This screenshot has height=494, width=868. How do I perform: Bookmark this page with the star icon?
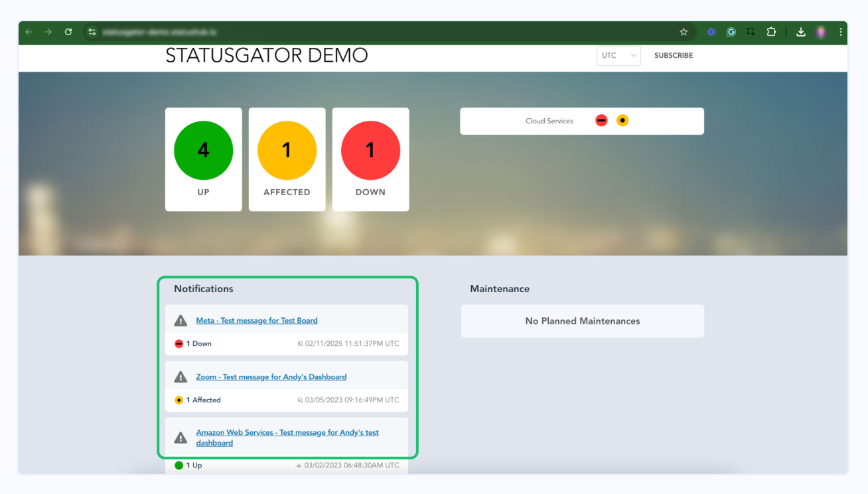(684, 32)
